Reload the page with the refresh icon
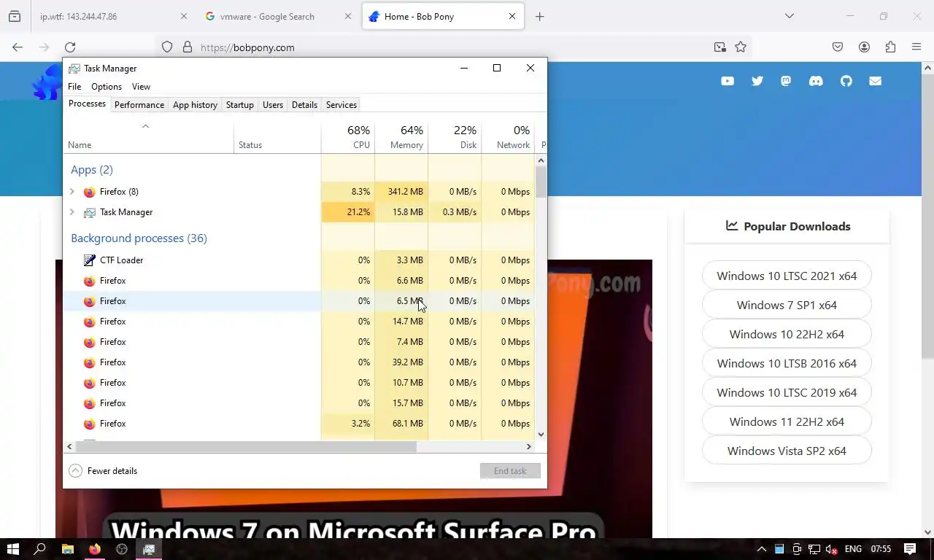This screenshot has width=934, height=560. 70,47
